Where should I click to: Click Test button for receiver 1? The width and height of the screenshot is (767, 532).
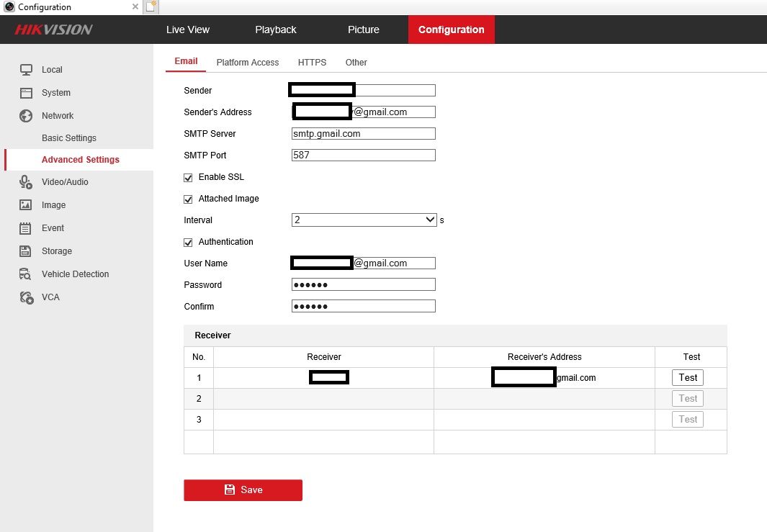688,377
